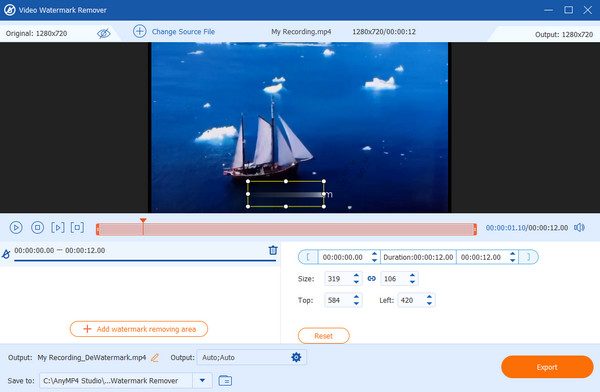Stop the video playback

(x=37, y=228)
